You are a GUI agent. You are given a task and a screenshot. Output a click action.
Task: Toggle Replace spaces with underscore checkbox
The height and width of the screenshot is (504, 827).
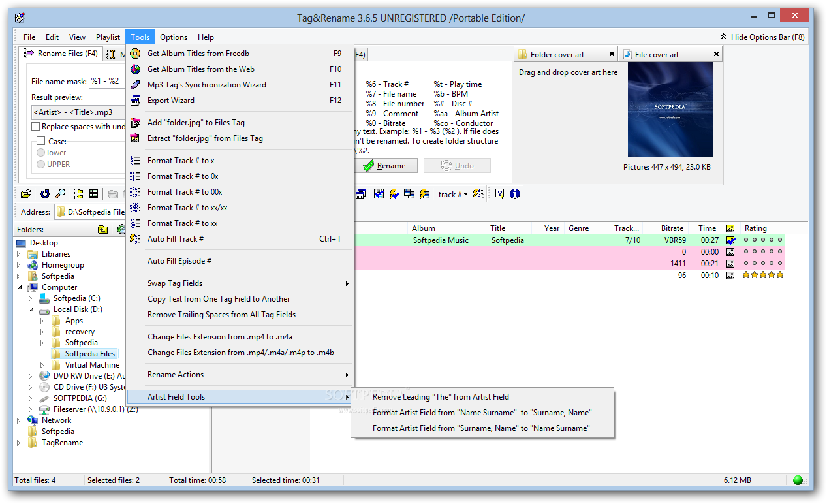[36, 127]
